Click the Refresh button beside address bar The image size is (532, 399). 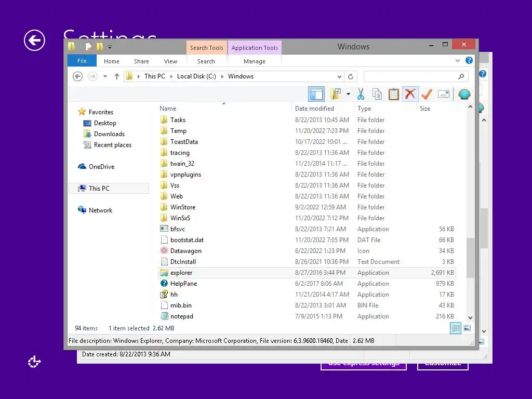(351, 76)
